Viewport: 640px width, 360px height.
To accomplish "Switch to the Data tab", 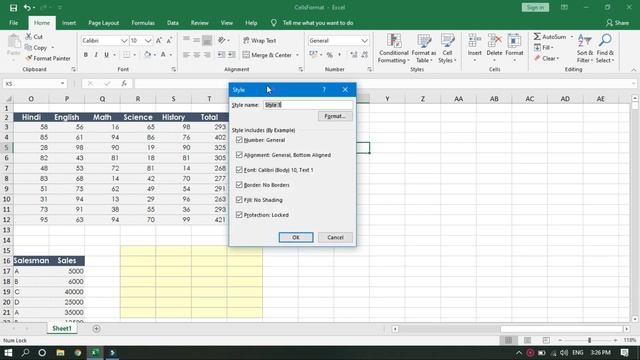I will (173, 23).
